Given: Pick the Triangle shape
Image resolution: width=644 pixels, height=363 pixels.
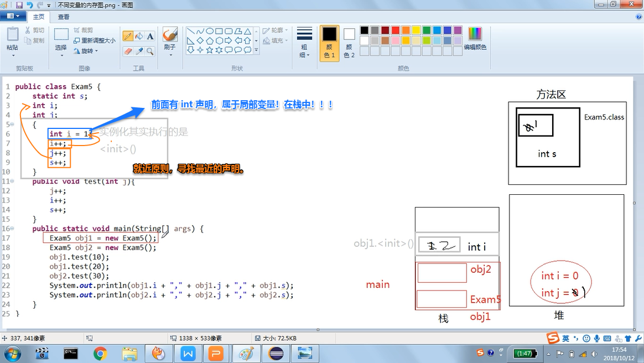Looking at the screenshot, I should 247,31.
